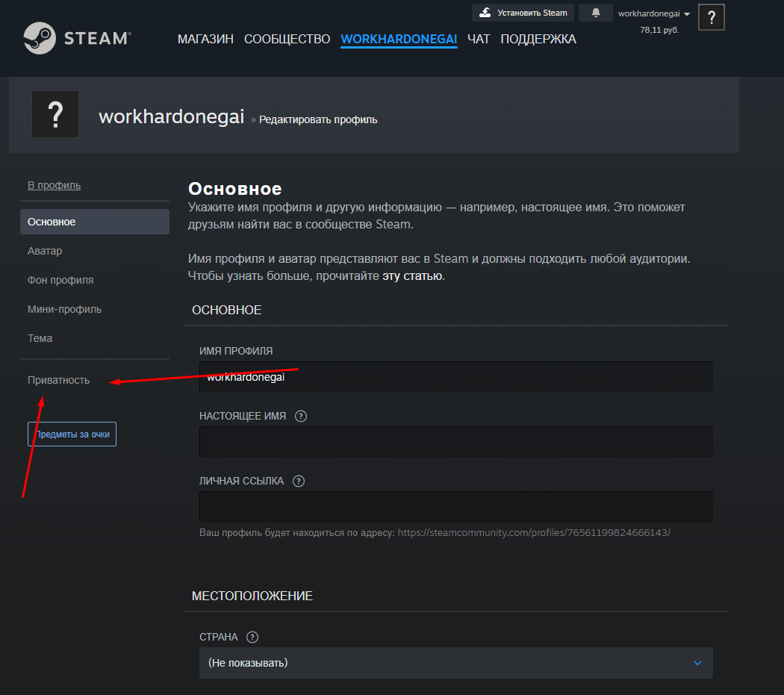
Task: Follow the В профиль link
Action: 54,185
